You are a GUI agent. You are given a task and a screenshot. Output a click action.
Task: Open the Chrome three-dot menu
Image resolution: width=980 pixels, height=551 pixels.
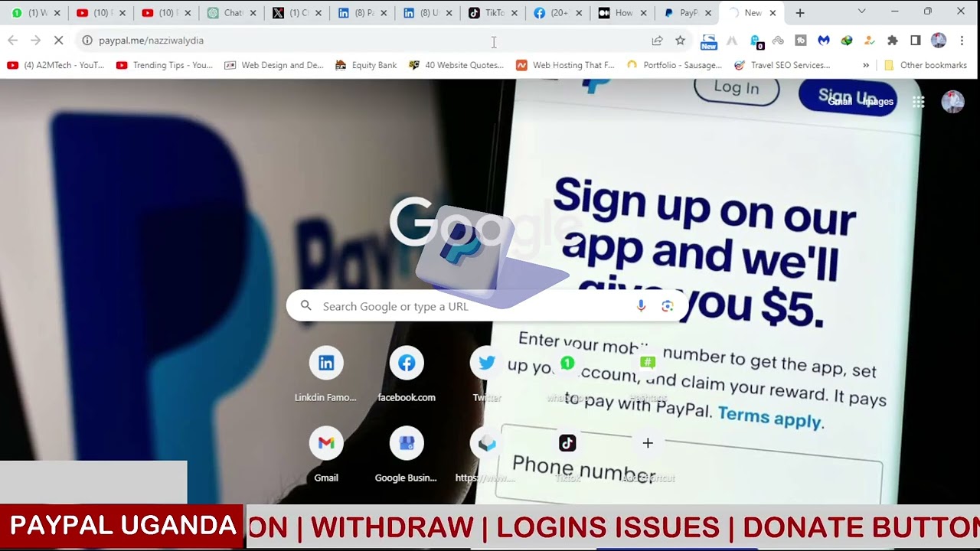click(x=962, y=41)
